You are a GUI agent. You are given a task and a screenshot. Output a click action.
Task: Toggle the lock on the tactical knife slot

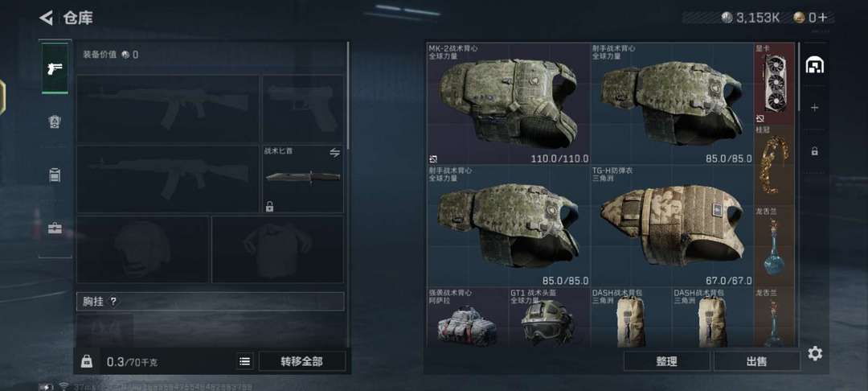coord(269,207)
